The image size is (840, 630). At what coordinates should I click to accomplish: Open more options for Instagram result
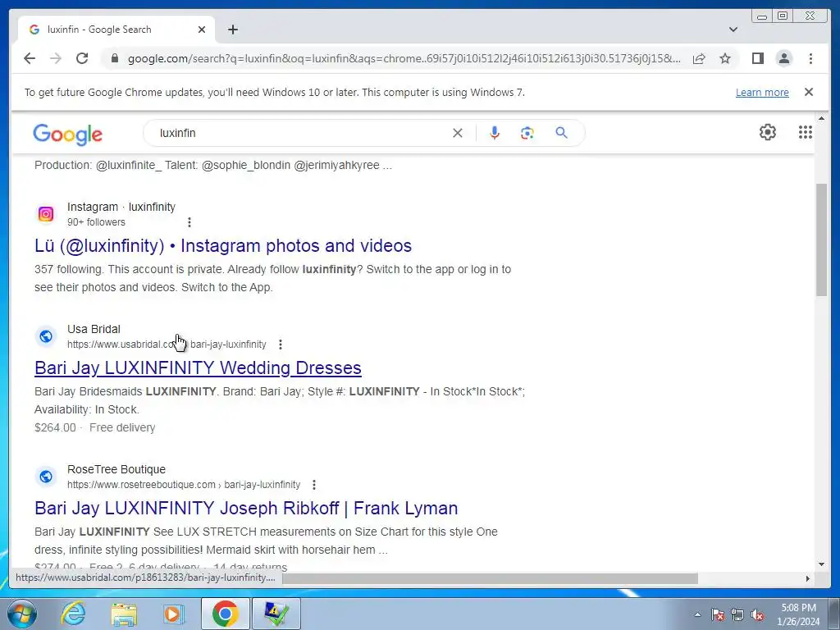pyautogui.click(x=189, y=221)
